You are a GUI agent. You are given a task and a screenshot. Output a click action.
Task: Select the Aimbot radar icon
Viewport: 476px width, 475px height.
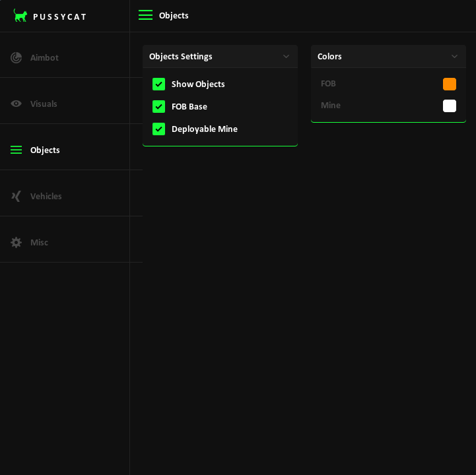pos(17,57)
